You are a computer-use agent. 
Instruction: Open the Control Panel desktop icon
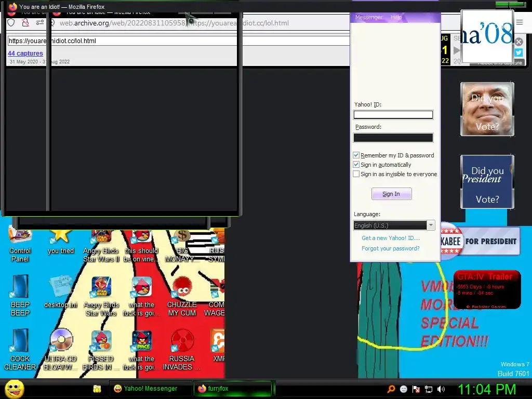[x=20, y=245]
